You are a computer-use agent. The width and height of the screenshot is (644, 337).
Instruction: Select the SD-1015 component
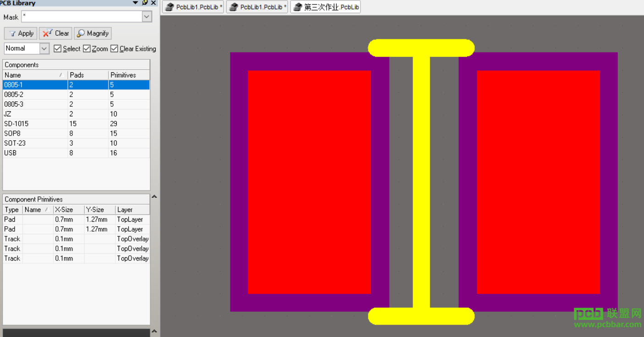tap(76, 124)
